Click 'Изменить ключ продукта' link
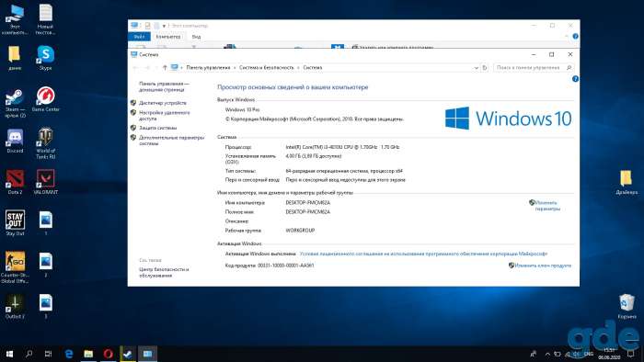The image size is (644, 362). click(543, 266)
